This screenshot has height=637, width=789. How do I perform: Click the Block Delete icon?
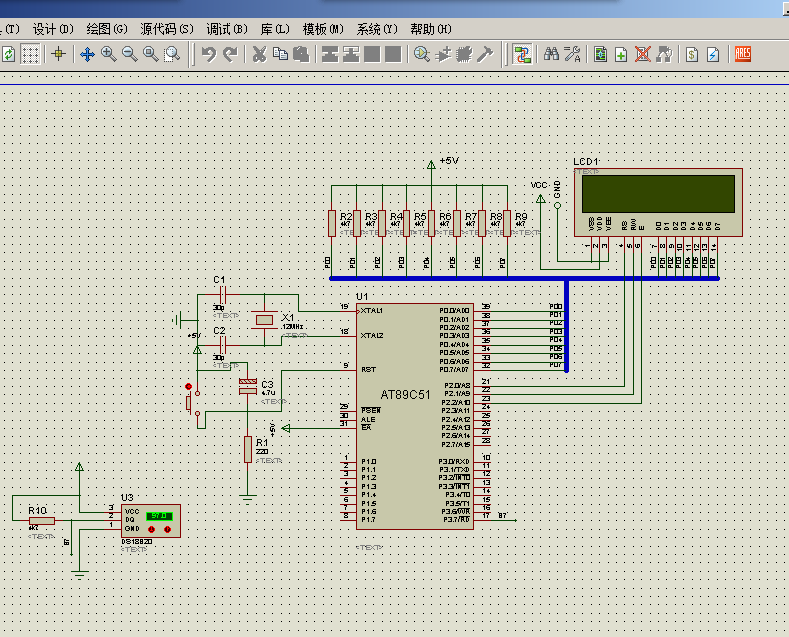coord(393,54)
